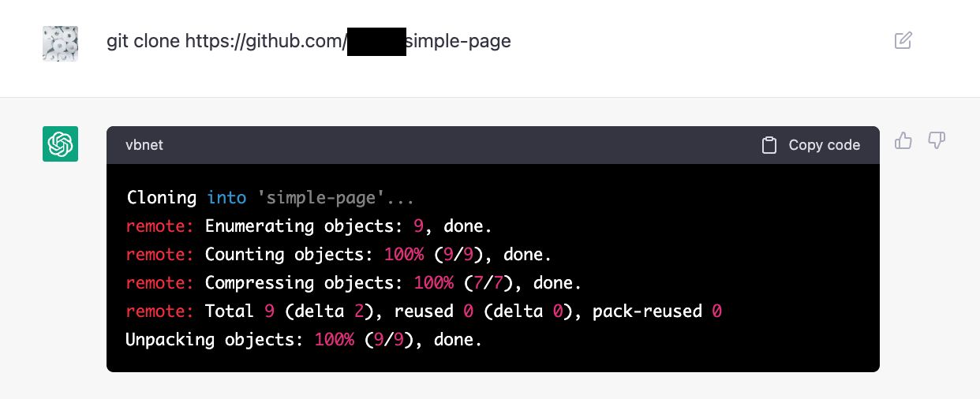Click the clipboard icon beside Copy code
Image resolution: width=980 pixels, height=399 pixels.
(x=769, y=145)
